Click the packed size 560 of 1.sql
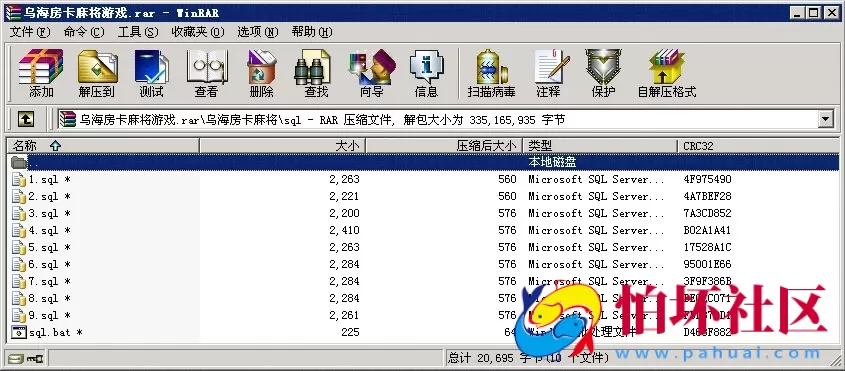 click(x=507, y=179)
